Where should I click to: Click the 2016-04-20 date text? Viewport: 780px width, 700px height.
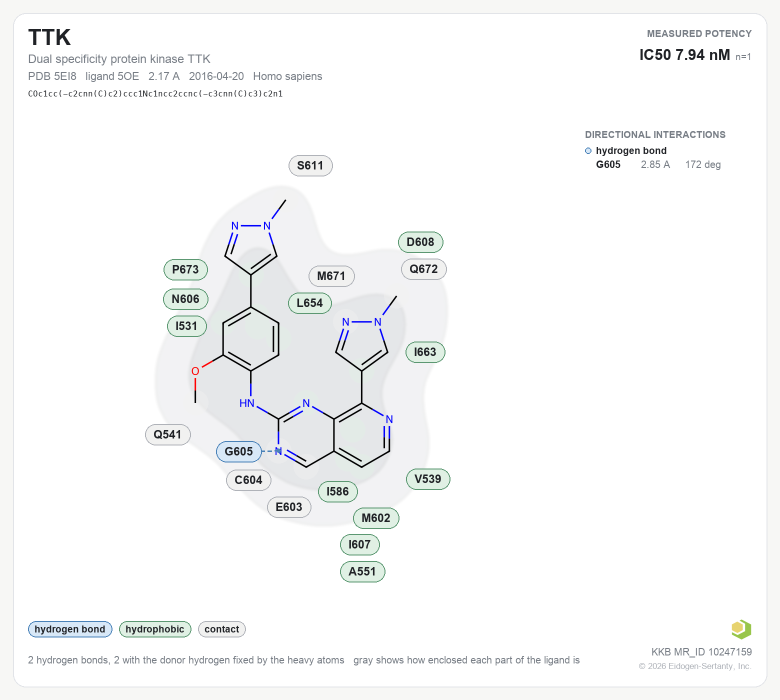pyautogui.click(x=216, y=76)
